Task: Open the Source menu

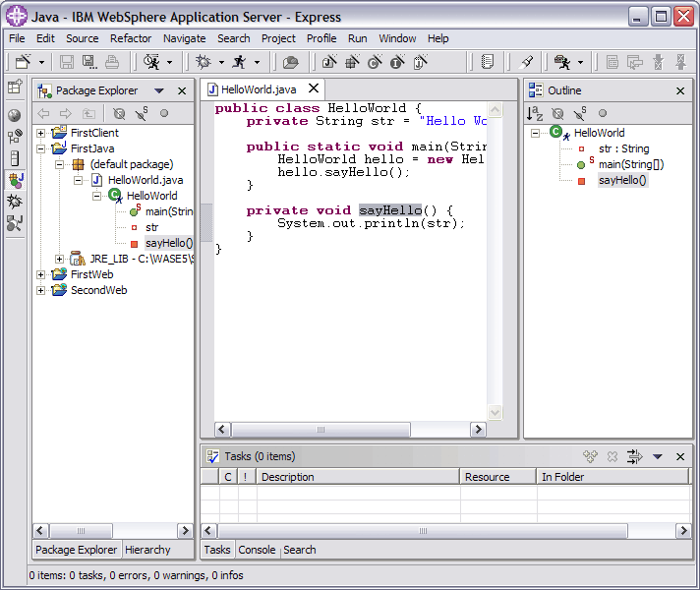Action: pyautogui.click(x=83, y=38)
